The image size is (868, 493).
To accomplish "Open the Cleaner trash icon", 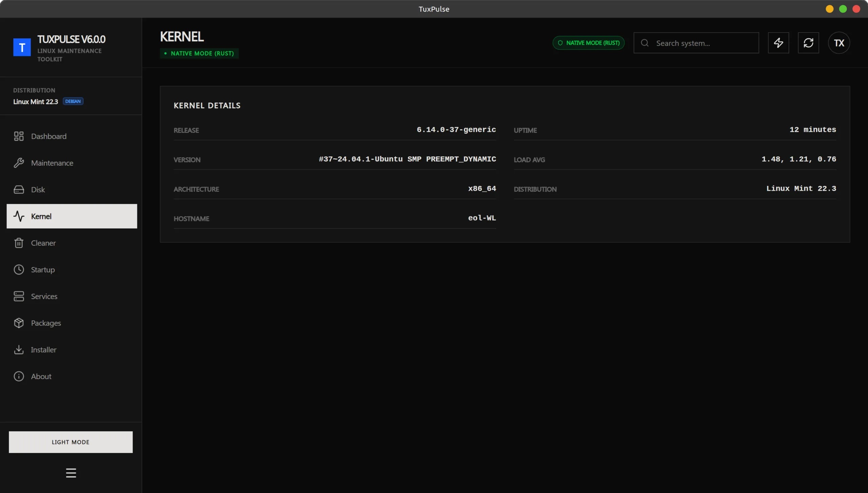I will coord(19,243).
